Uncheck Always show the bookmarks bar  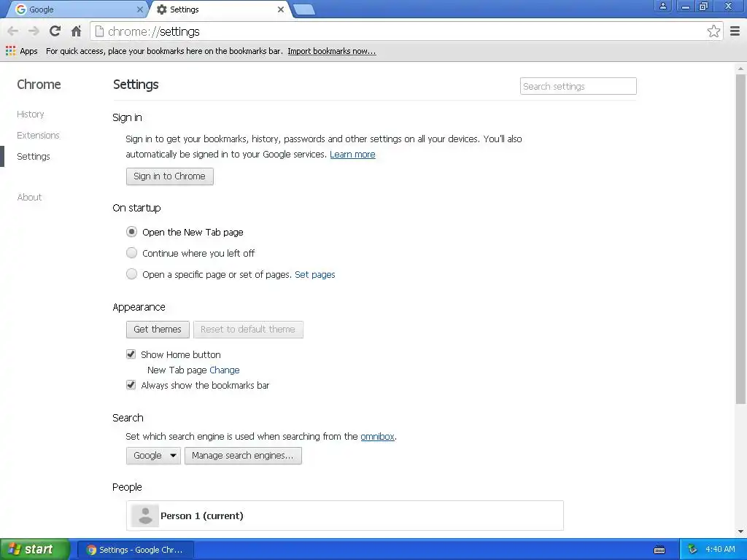pyautogui.click(x=131, y=385)
